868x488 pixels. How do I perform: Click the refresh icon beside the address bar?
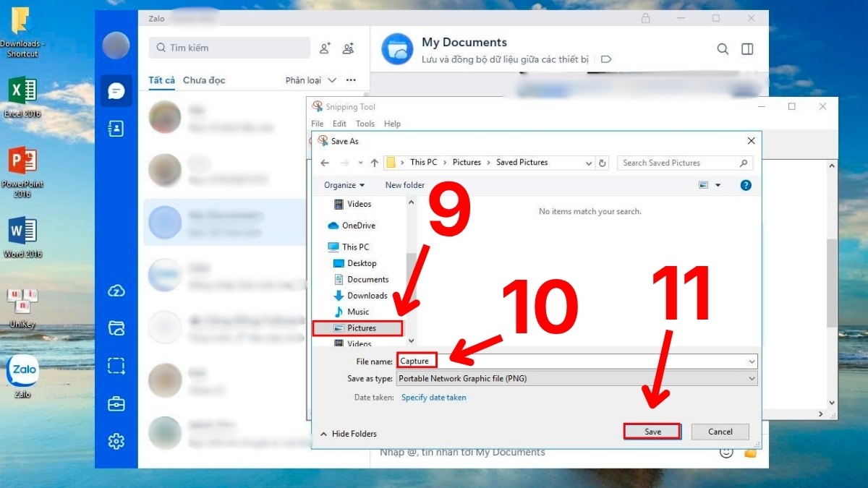pos(603,163)
